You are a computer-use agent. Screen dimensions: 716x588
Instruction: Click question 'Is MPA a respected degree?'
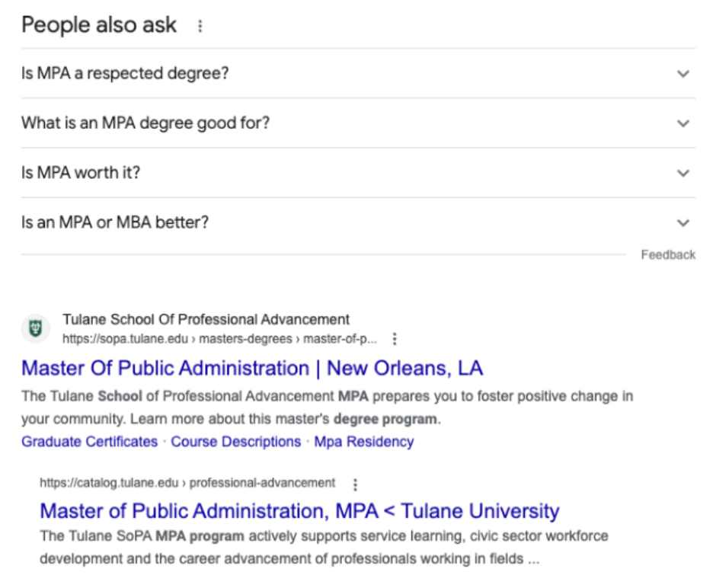125,73
